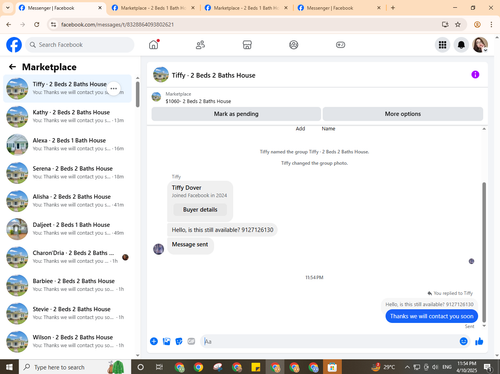Open the Chrome three-dot menu

[491, 24]
